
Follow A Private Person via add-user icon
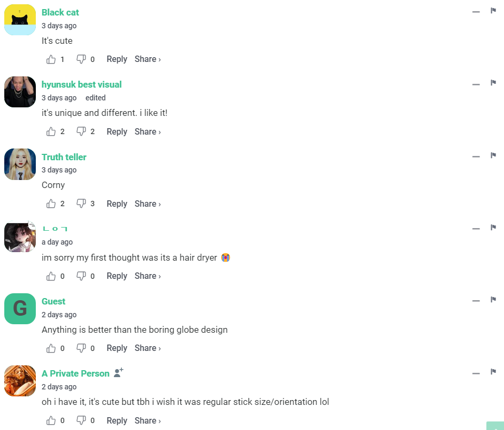click(119, 373)
